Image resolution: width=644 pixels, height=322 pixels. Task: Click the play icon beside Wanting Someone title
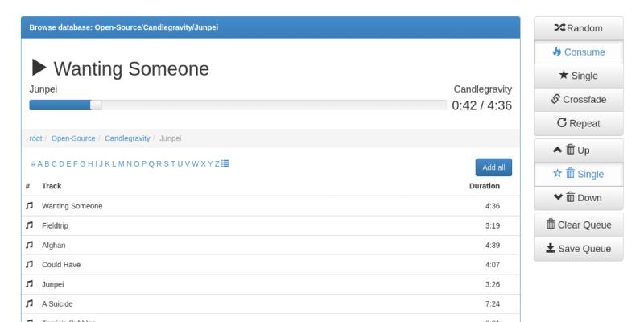(x=39, y=69)
